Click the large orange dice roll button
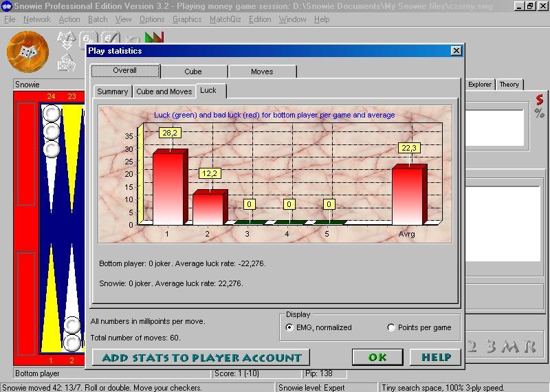 pos(27,52)
